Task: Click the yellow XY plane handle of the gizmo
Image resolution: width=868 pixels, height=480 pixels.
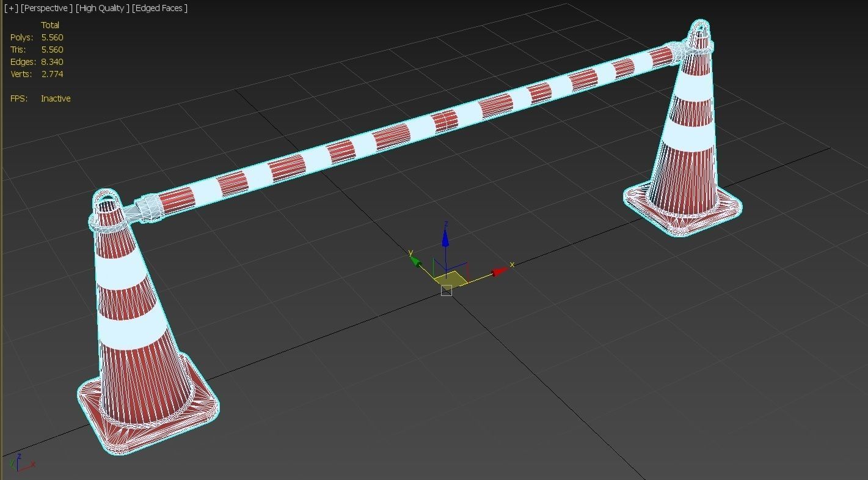Action: tap(451, 278)
